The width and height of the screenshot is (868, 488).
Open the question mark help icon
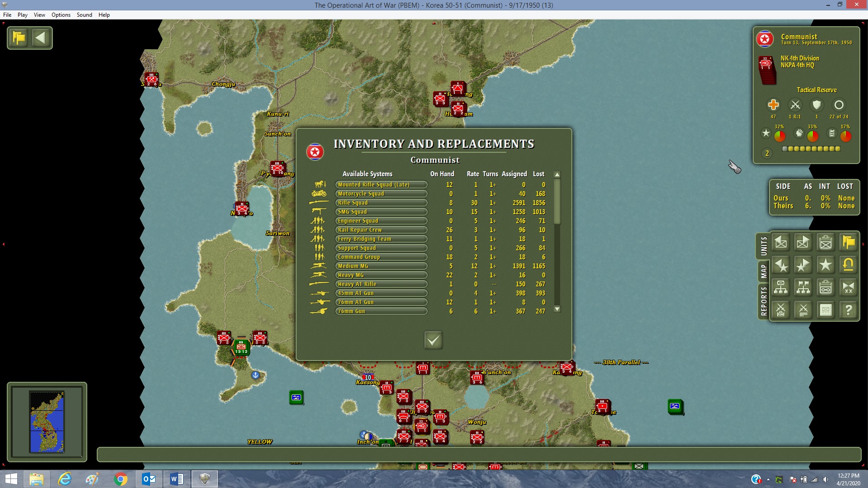click(848, 310)
